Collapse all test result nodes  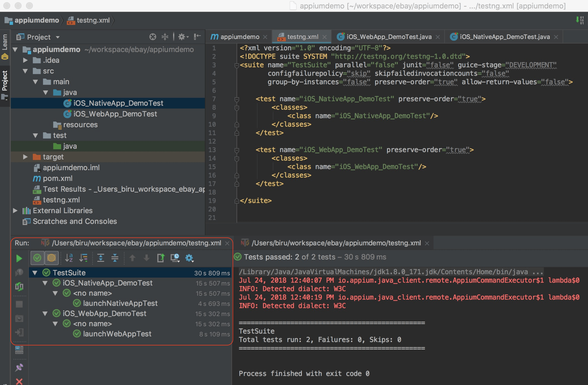coord(115,258)
